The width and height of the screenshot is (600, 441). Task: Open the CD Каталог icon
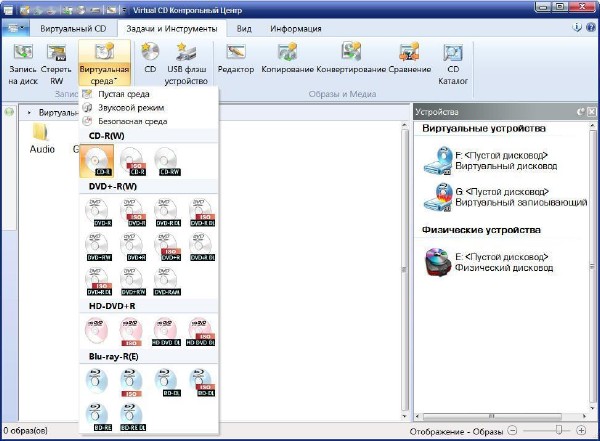point(452,63)
